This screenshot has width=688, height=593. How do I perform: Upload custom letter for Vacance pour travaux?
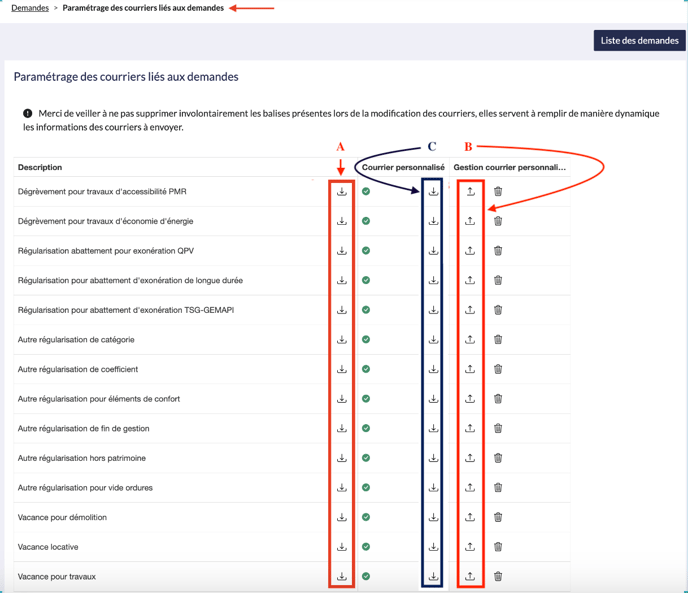tap(470, 577)
